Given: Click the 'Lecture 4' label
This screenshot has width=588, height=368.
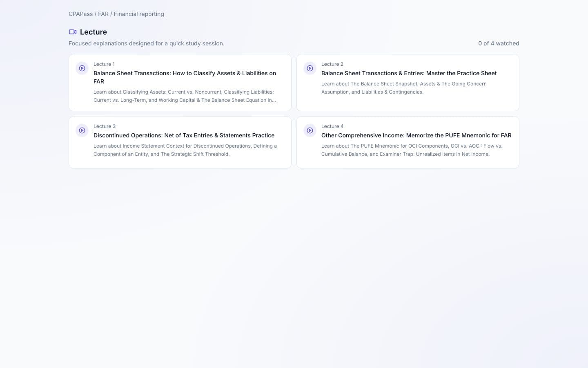Looking at the screenshot, I should 332,126.
